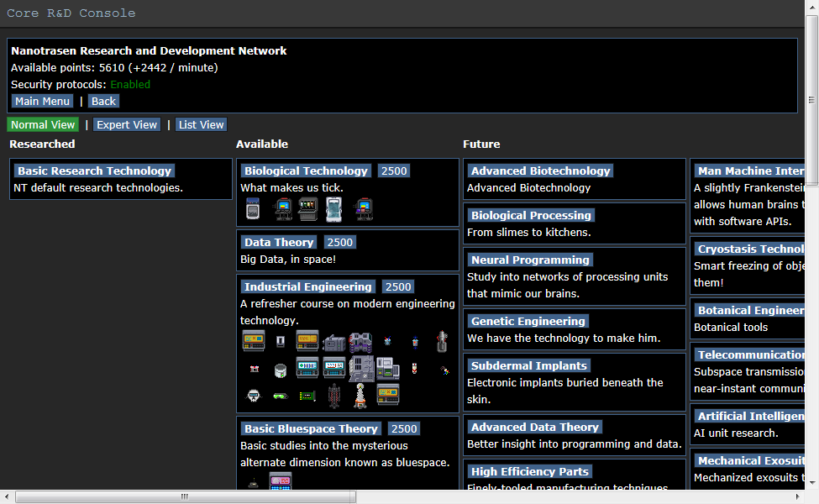The width and height of the screenshot is (819, 504).
Task: Click the grey canister icon
Action: click(x=281, y=370)
